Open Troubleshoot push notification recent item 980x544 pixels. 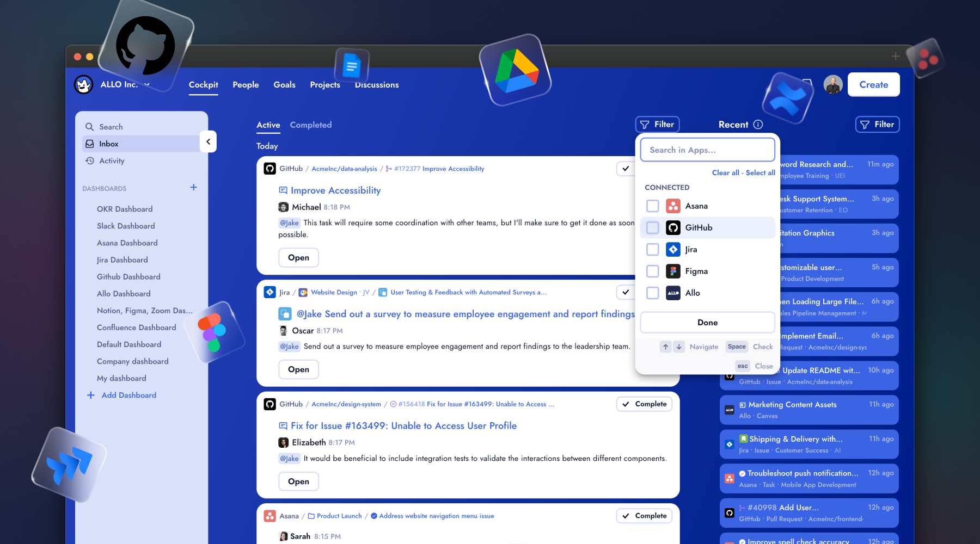point(809,479)
